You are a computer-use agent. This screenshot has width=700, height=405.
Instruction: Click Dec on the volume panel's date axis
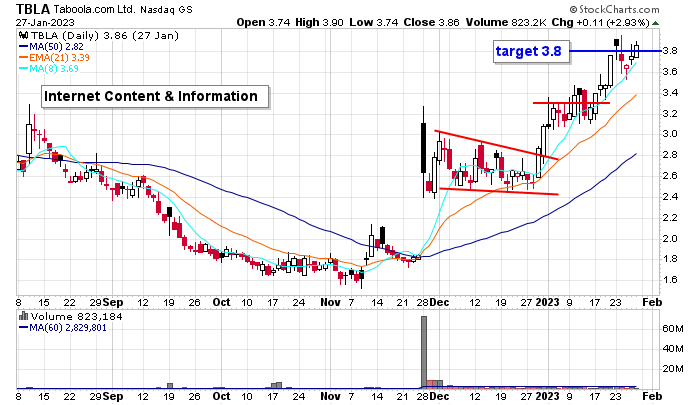click(439, 396)
